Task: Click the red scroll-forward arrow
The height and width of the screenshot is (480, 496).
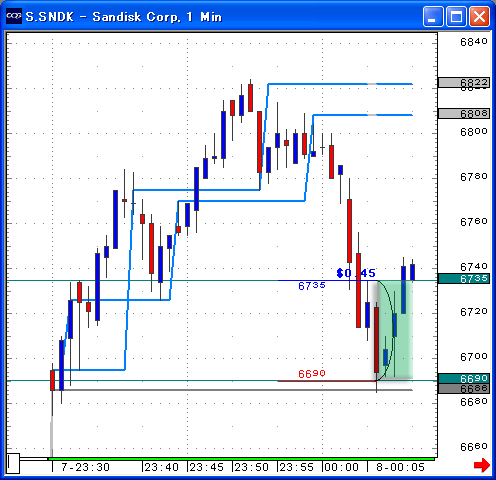Action: coord(482,465)
